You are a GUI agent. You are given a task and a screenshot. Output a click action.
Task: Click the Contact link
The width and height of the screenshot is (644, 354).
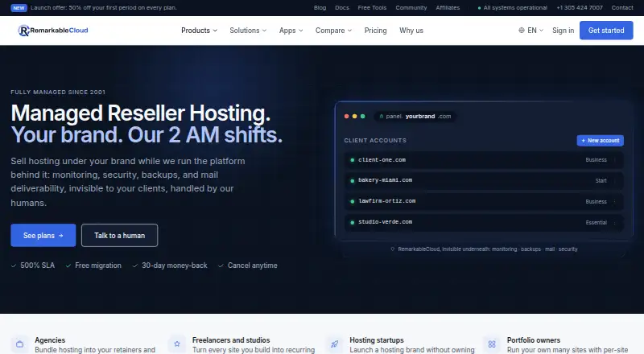pos(622,8)
